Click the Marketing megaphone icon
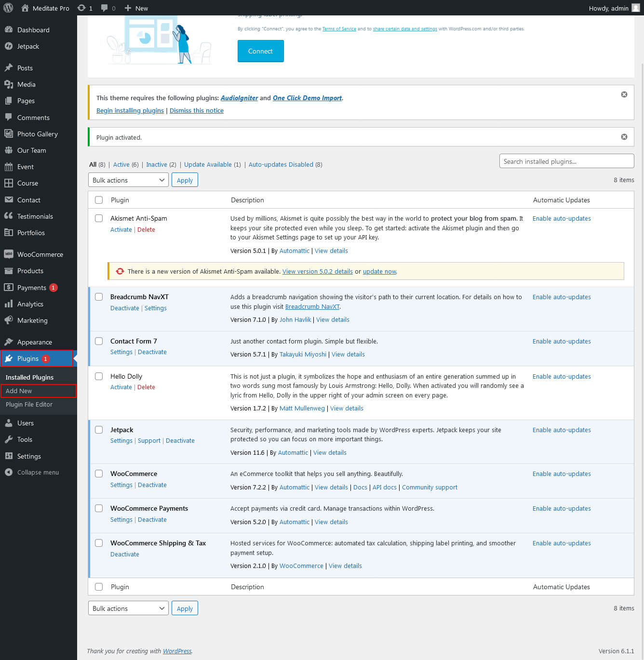This screenshot has height=660, width=644. [x=9, y=320]
